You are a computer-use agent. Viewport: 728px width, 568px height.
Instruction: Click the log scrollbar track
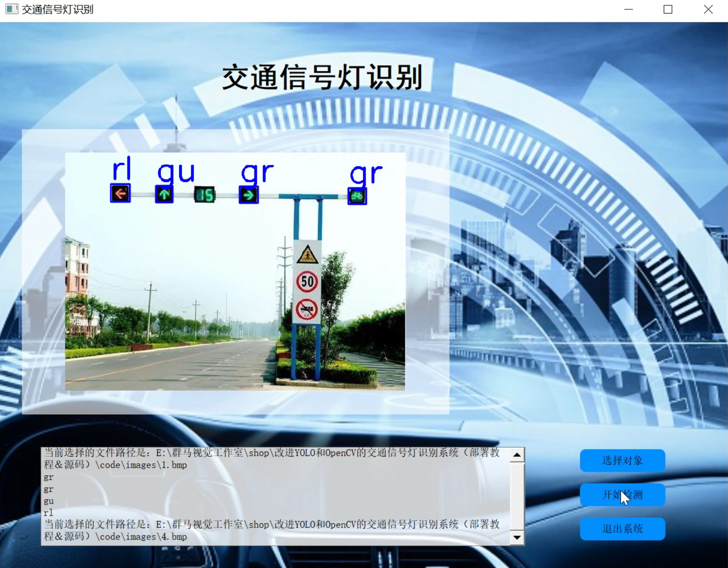click(x=517, y=496)
